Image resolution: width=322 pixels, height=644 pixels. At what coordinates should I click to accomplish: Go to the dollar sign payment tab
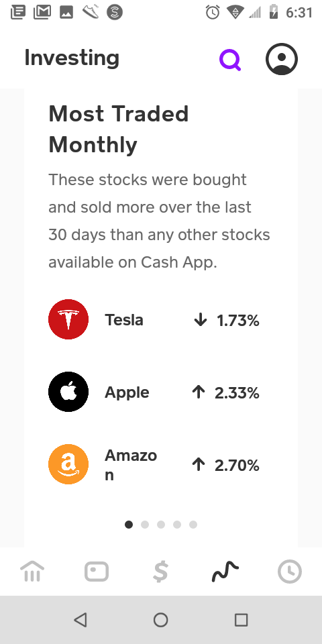[160, 572]
